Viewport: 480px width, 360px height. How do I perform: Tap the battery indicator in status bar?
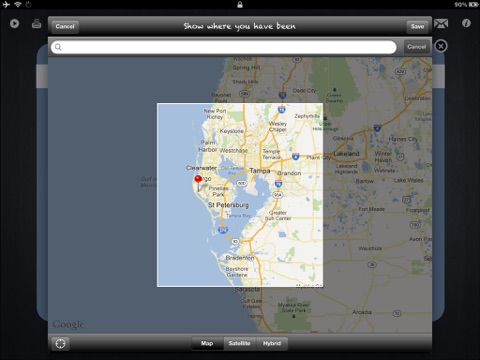coord(474,5)
